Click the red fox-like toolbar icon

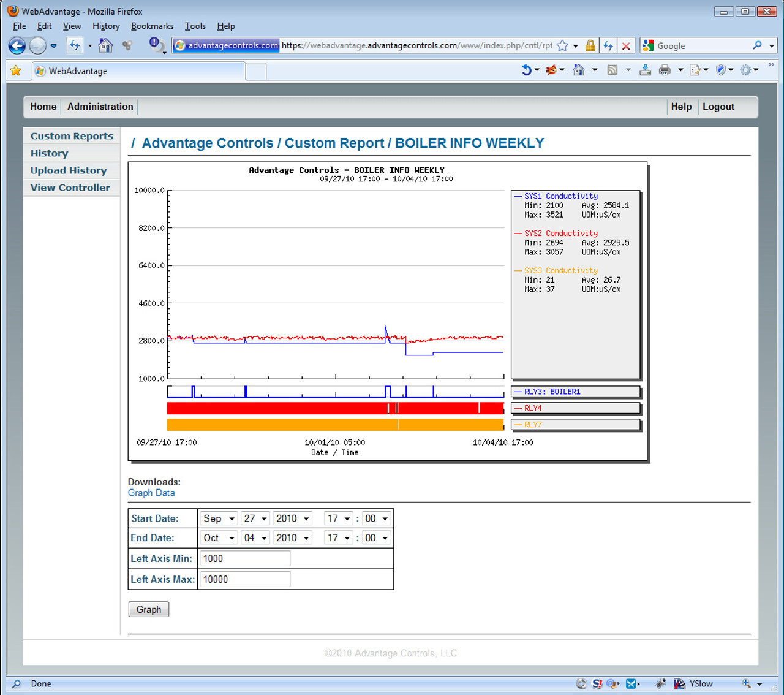coord(551,70)
